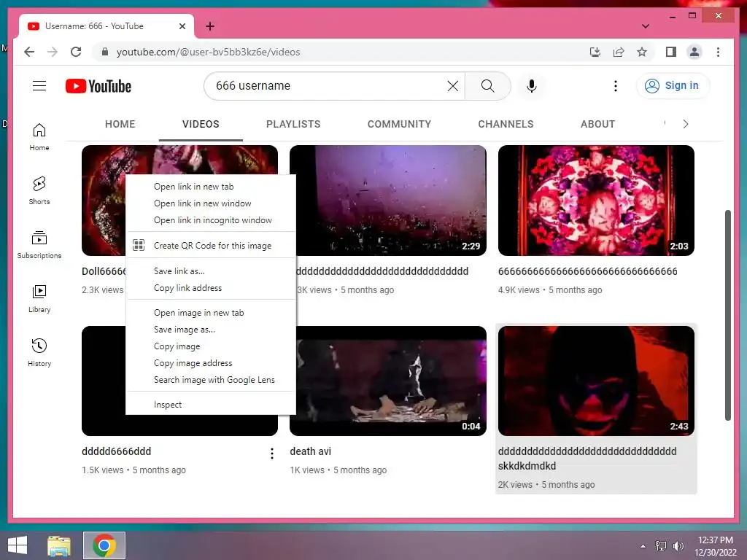Go back with the browser back arrow
747x560 pixels.
pyautogui.click(x=29, y=52)
